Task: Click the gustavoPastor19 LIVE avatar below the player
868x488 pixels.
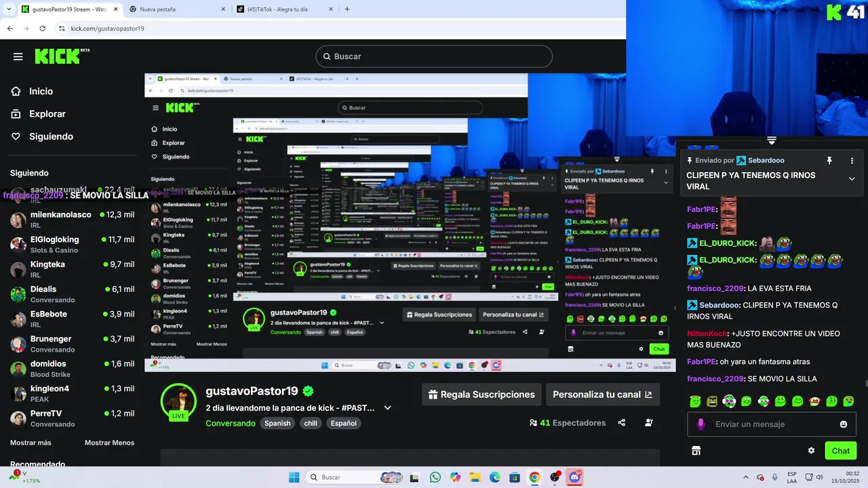Action: tap(178, 402)
